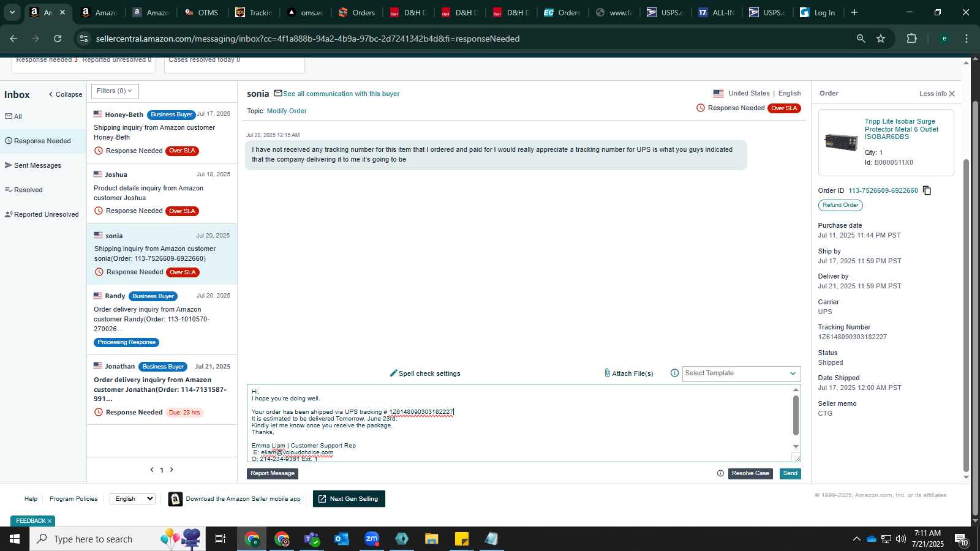Expand the Select Template dropdown
The width and height of the screenshot is (980, 551).
coord(741,373)
